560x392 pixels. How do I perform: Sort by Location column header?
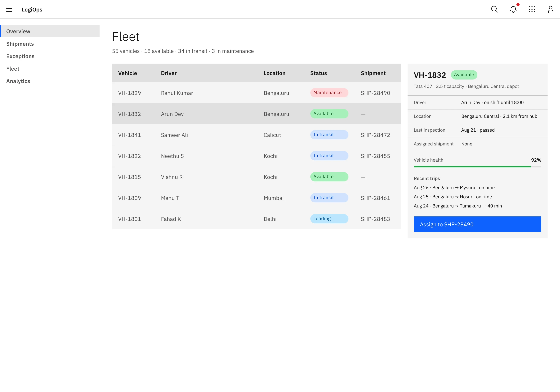(274, 73)
